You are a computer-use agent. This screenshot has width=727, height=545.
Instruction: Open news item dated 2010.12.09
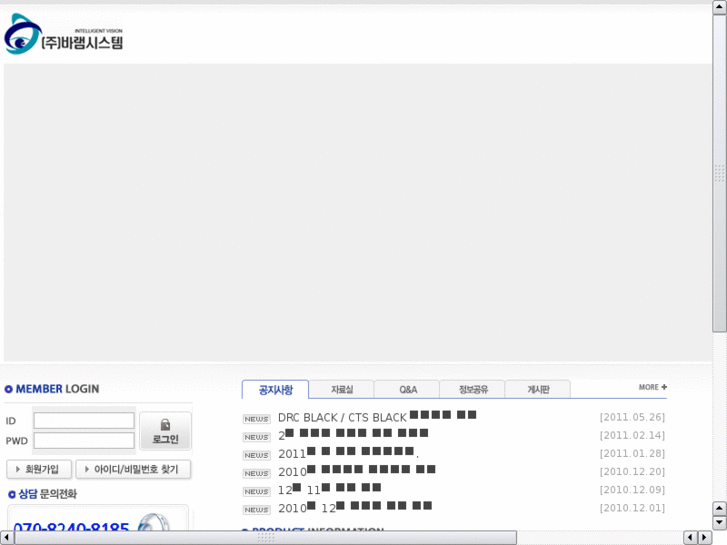(x=329, y=489)
